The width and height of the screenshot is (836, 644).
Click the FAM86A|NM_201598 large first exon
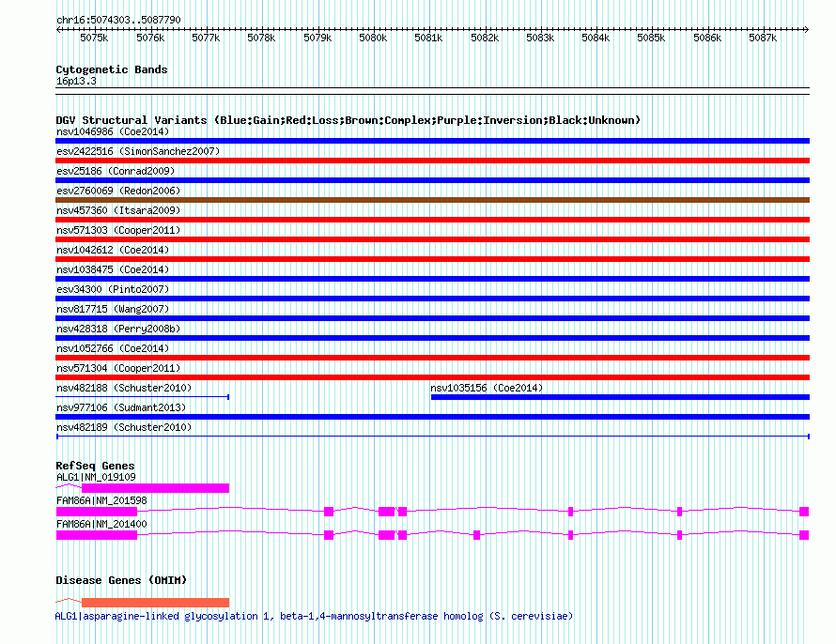(x=97, y=512)
